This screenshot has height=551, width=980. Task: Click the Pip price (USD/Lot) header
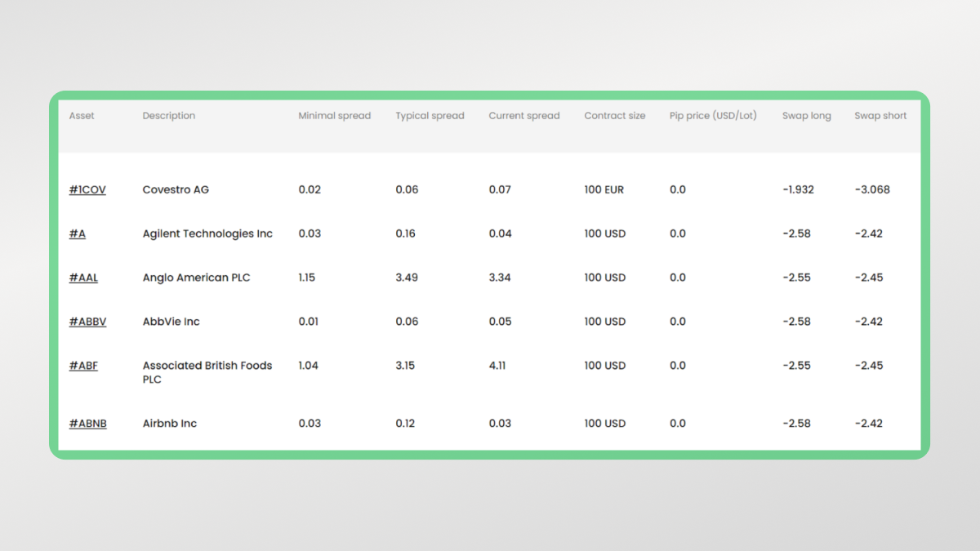click(x=714, y=116)
